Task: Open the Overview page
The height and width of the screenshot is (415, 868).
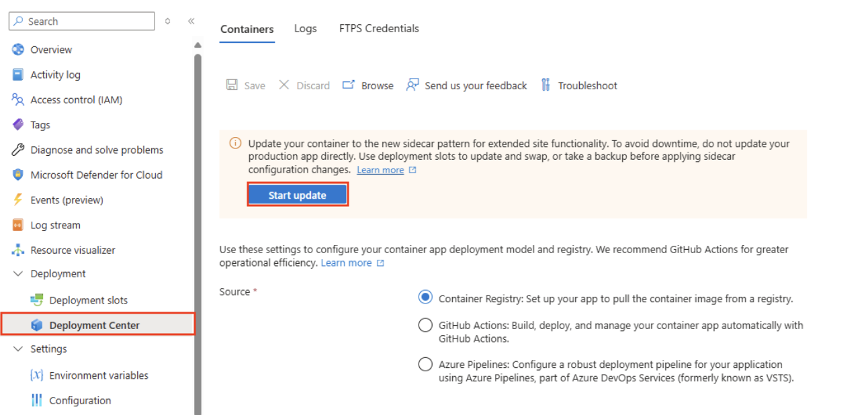Action: [50, 49]
